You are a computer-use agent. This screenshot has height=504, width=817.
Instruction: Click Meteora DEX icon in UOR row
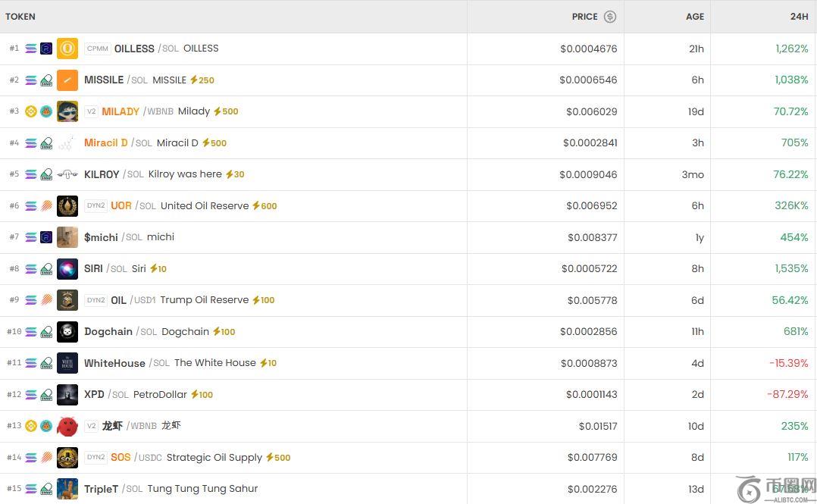(46, 206)
